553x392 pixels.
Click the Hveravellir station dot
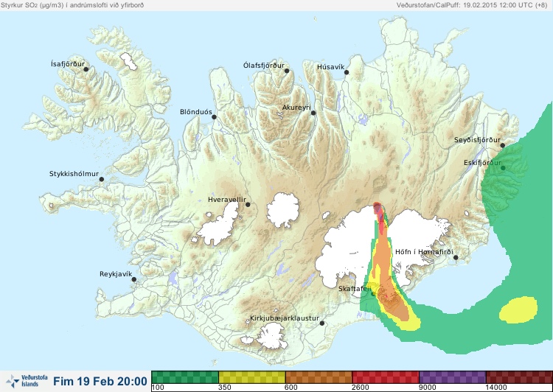[248, 204]
